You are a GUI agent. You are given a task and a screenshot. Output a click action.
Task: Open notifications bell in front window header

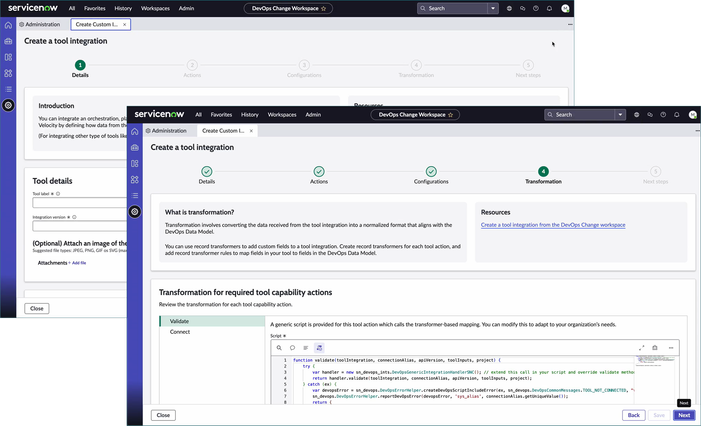[676, 115]
